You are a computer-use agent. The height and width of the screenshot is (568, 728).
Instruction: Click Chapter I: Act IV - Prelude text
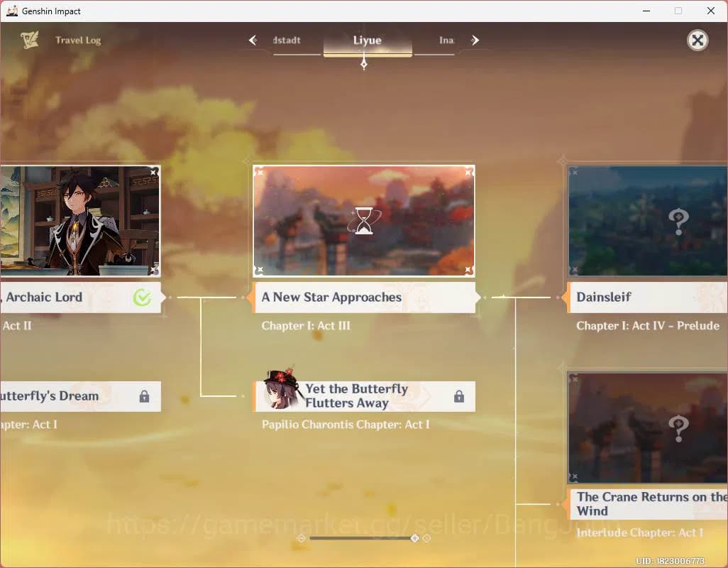tap(648, 326)
